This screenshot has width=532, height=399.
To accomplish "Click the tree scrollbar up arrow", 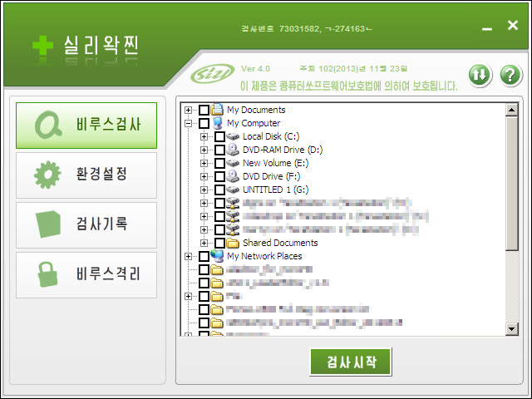I will click(512, 110).
